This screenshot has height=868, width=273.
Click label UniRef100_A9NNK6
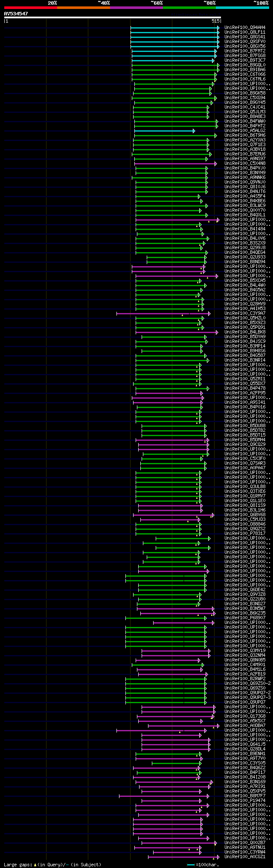point(245,178)
